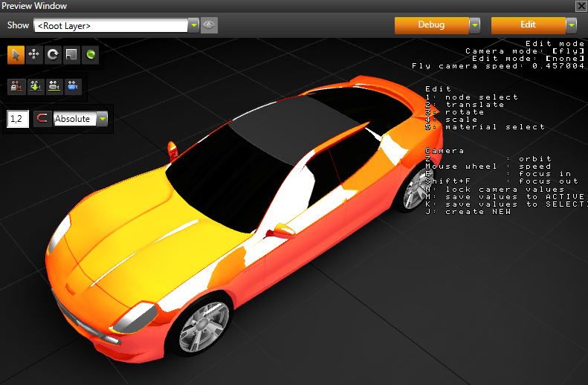The image size is (588, 385).
Task: Pick the scale tool
Action: click(x=71, y=54)
